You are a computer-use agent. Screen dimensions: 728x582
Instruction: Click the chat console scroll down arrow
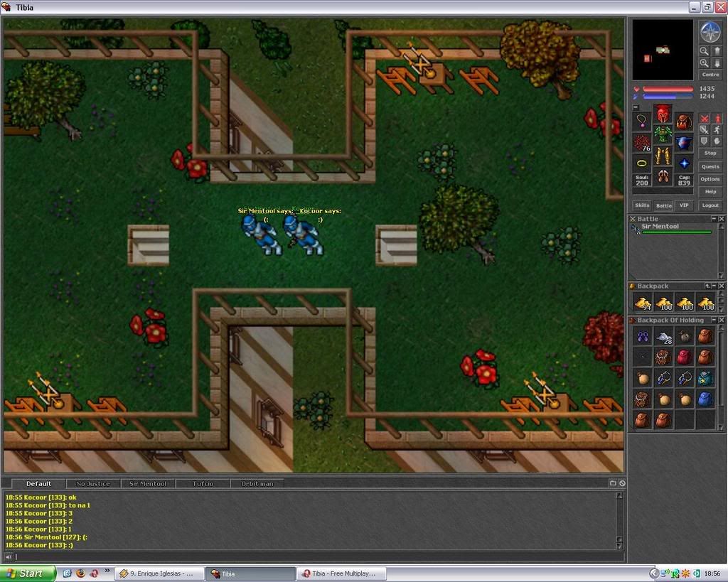point(619,546)
